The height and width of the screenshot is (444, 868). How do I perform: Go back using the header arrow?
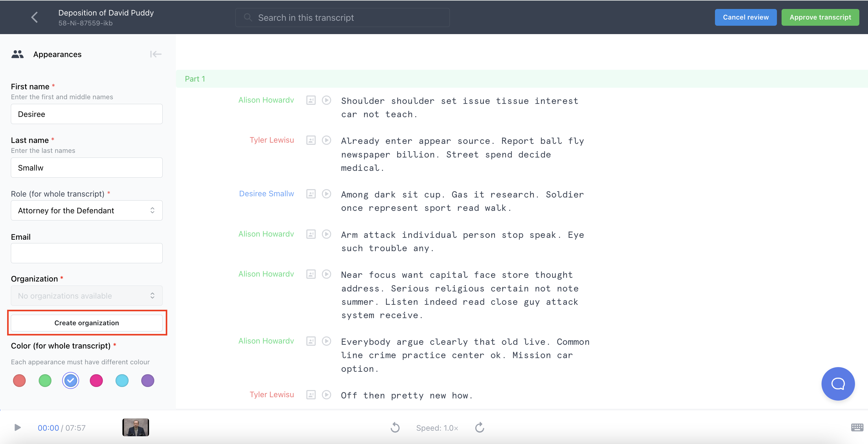tap(34, 17)
